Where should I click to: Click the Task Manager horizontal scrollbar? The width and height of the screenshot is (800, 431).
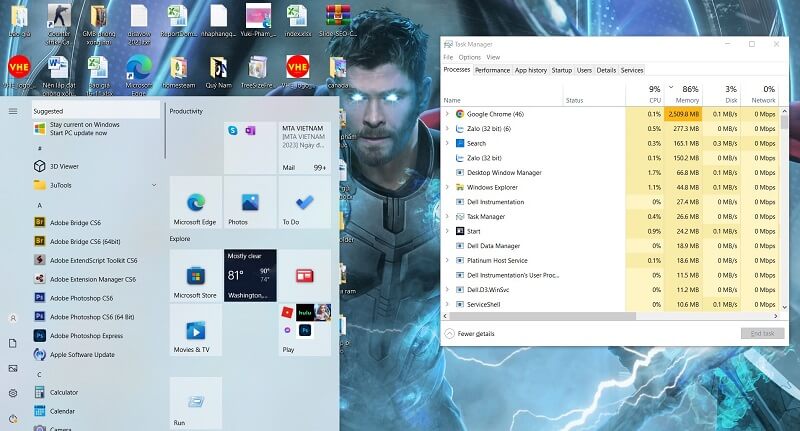coord(541,316)
